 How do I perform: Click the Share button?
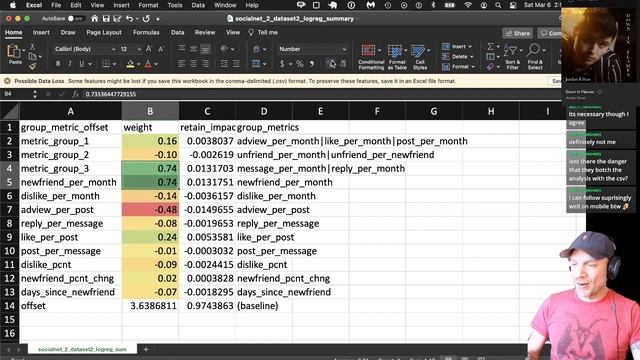click(518, 33)
